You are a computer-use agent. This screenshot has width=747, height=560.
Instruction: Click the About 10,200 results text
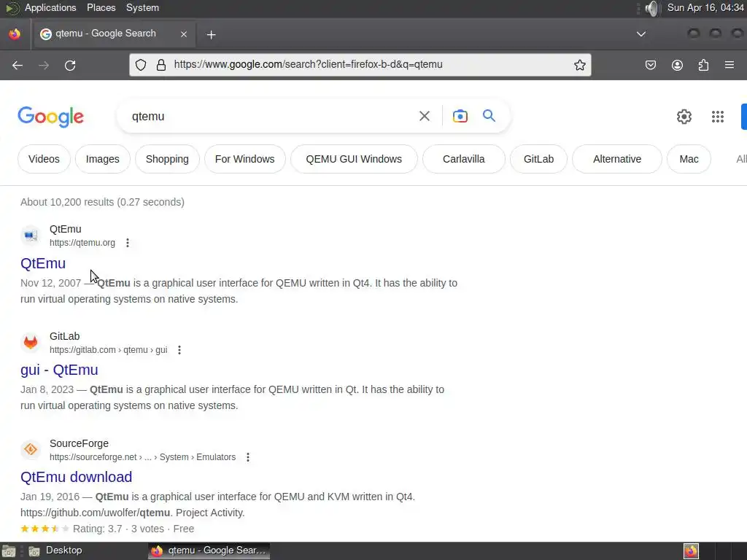point(102,202)
